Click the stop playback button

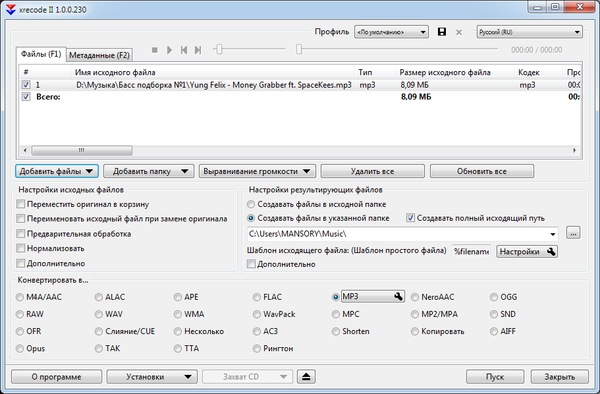click(155, 50)
